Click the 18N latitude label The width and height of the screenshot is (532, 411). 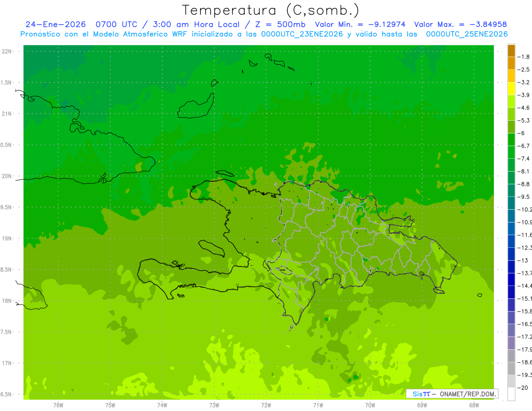pos(6,301)
